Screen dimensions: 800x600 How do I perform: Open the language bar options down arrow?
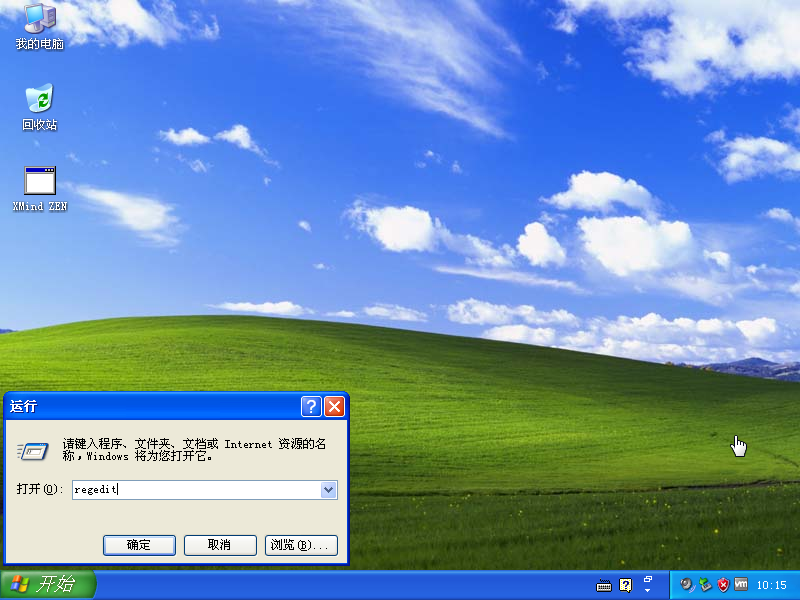pyautogui.click(x=647, y=591)
